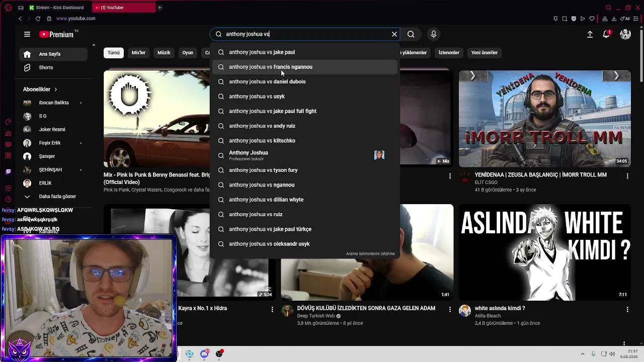Switch to the (1) YouTube tab

pos(124,8)
